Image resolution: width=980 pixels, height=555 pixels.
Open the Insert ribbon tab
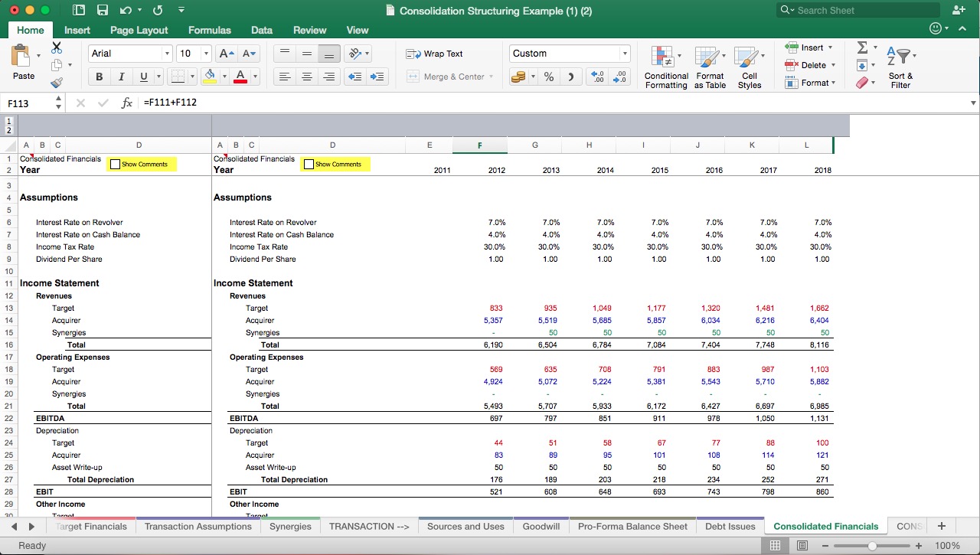click(x=77, y=30)
